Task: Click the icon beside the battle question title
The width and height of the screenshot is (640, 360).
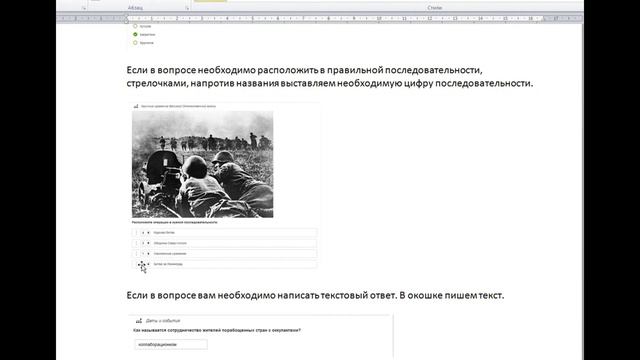Action: [x=136, y=106]
